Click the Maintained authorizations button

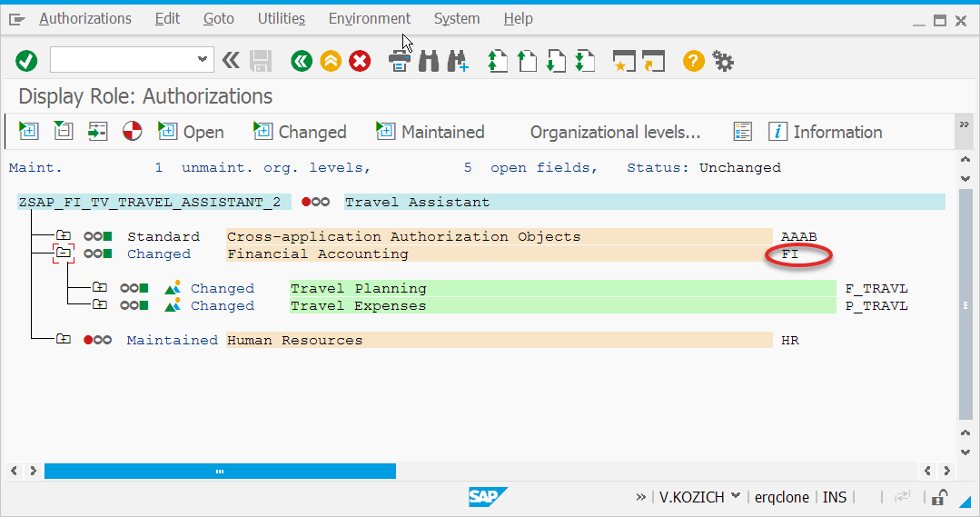pos(431,131)
